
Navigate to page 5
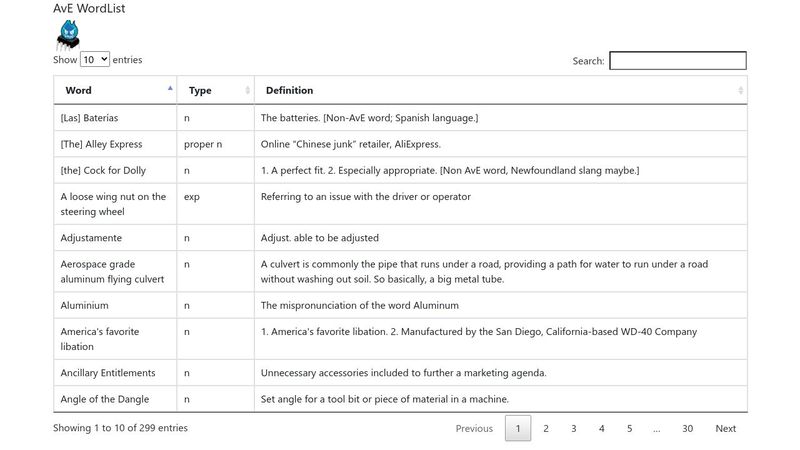(x=630, y=429)
